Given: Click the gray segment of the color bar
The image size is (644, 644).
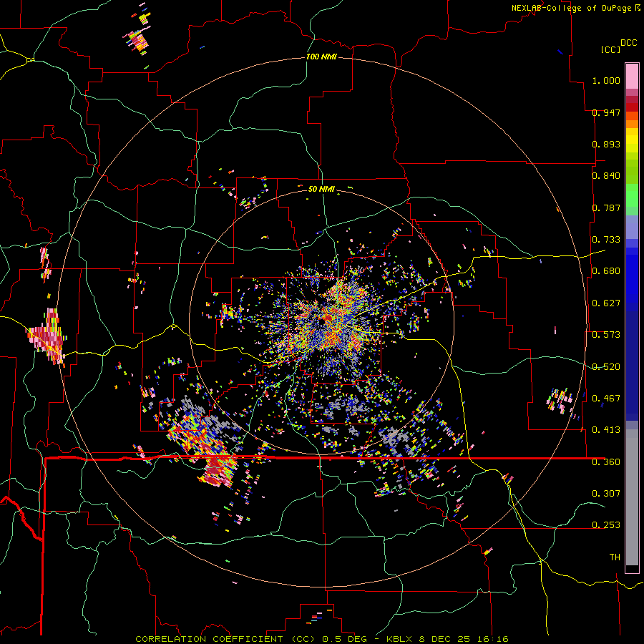Looking at the screenshot, I should pos(632,497).
